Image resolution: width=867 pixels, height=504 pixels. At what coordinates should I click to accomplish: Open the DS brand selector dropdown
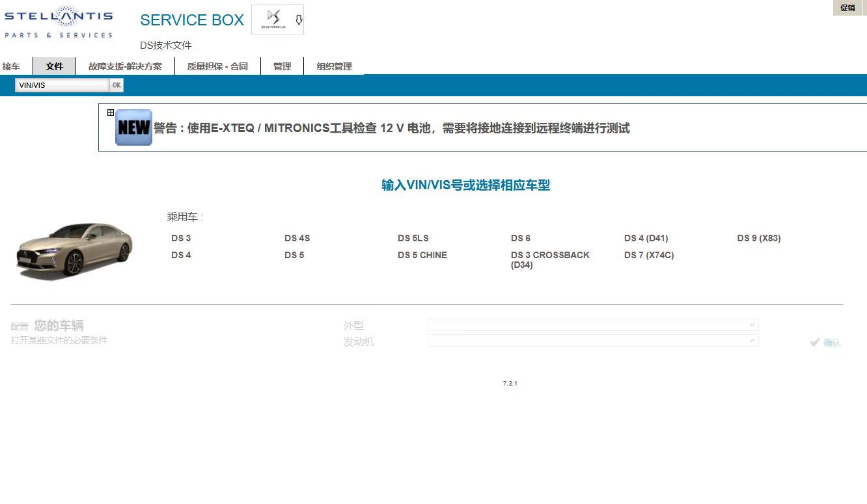[x=277, y=20]
